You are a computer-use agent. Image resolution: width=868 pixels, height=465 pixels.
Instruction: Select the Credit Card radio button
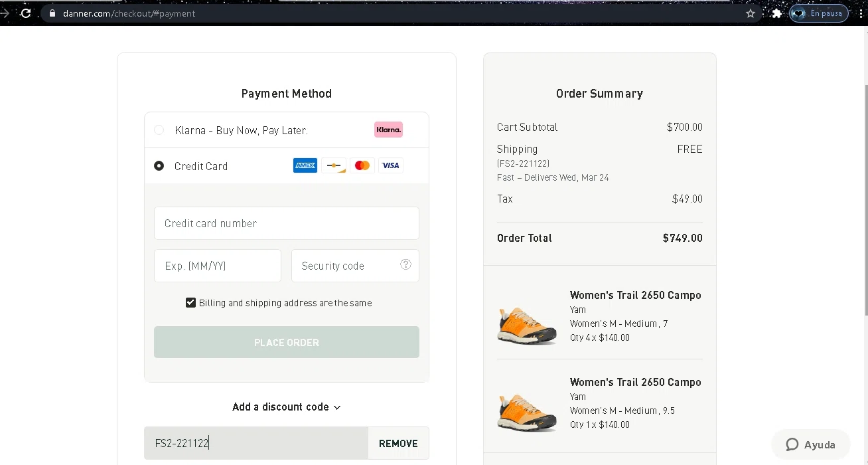coord(159,166)
